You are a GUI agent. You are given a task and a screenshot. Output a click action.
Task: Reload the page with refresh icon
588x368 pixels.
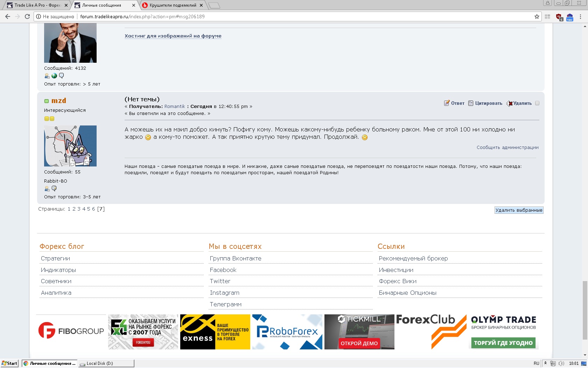pos(27,16)
